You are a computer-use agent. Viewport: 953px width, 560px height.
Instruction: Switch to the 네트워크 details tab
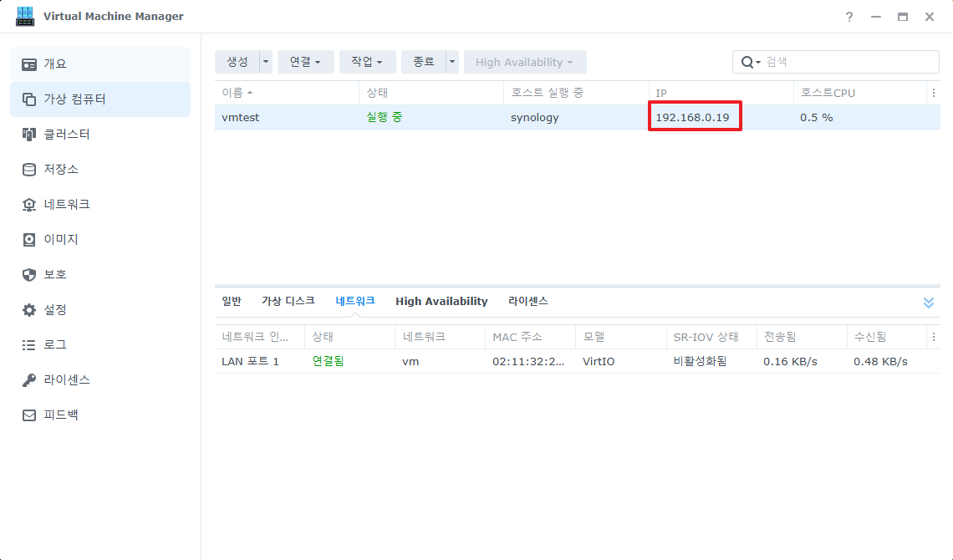tap(355, 301)
